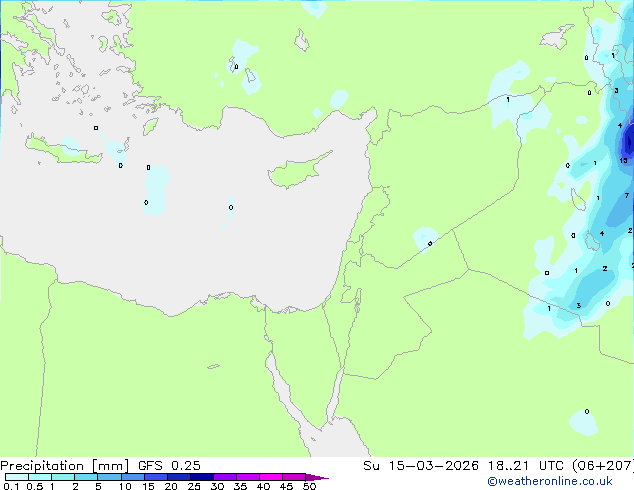Image resolution: width=634 pixels, height=490 pixels.
Task: Click the Su 15-03-2026 date label
Action: pos(421,465)
